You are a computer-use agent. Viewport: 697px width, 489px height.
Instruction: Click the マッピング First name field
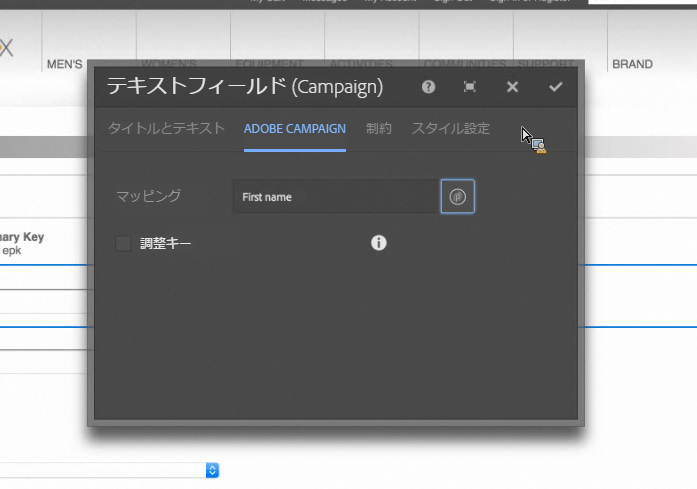click(336, 196)
